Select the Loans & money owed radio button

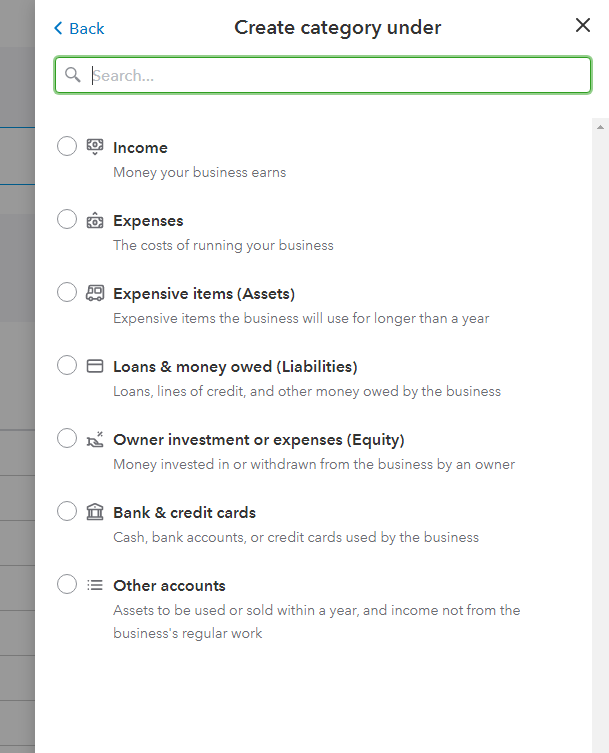coord(67,365)
